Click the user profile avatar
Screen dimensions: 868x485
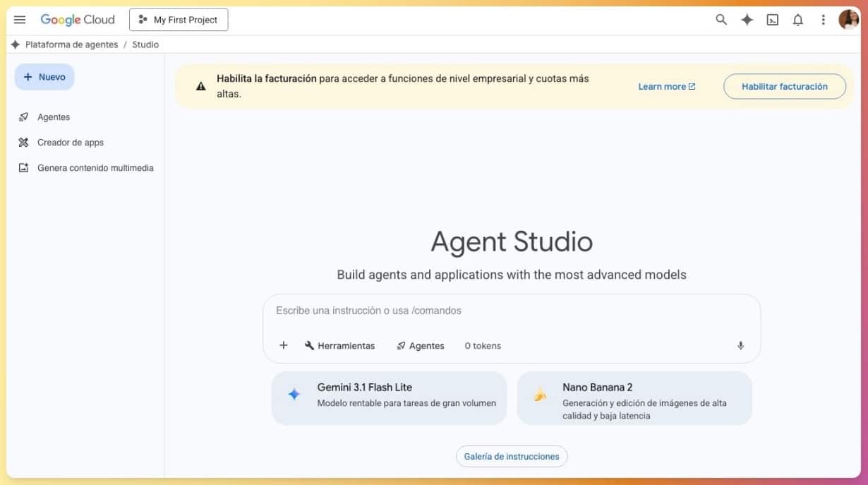[x=848, y=20]
